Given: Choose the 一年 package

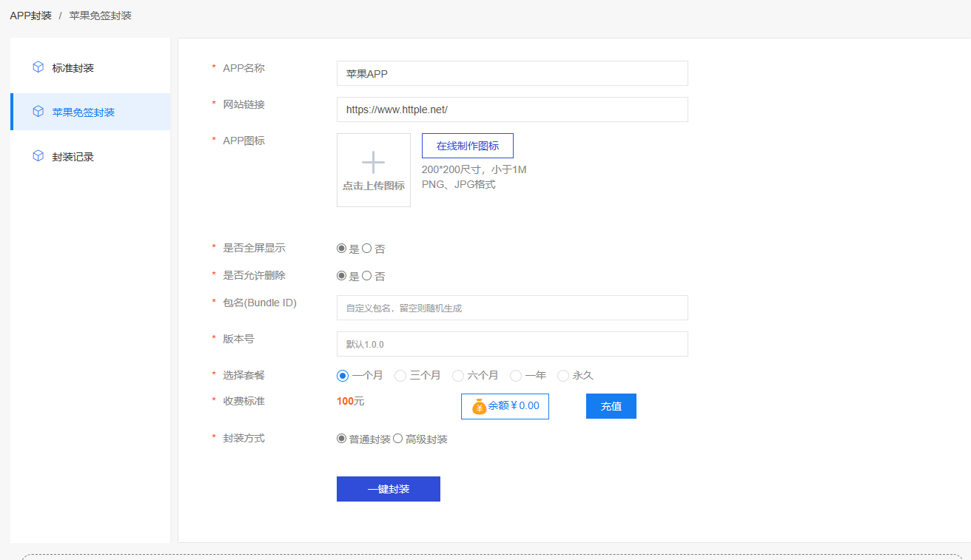Looking at the screenshot, I should (x=516, y=376).
